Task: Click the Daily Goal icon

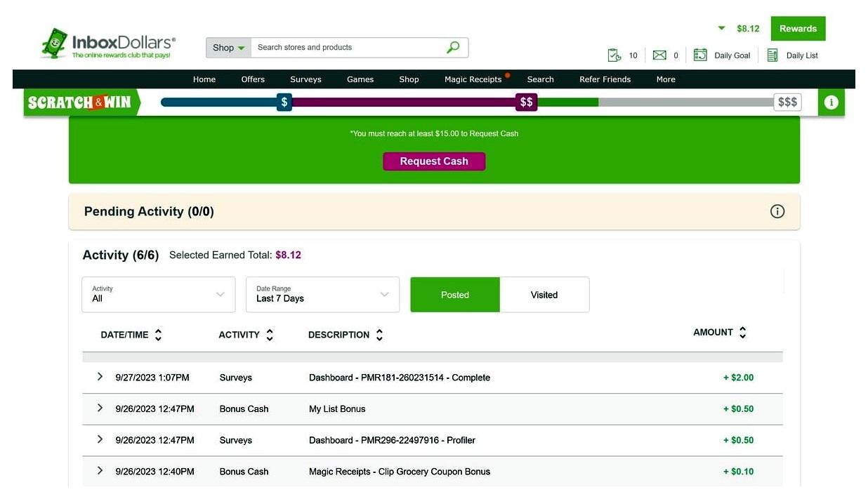Action: pos(700,55)
